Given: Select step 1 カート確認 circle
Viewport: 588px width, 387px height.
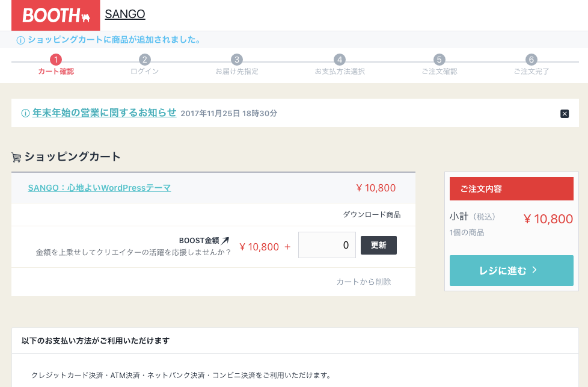Looking at the screenshot, I should pyautogui.click(x=56, y=60).
